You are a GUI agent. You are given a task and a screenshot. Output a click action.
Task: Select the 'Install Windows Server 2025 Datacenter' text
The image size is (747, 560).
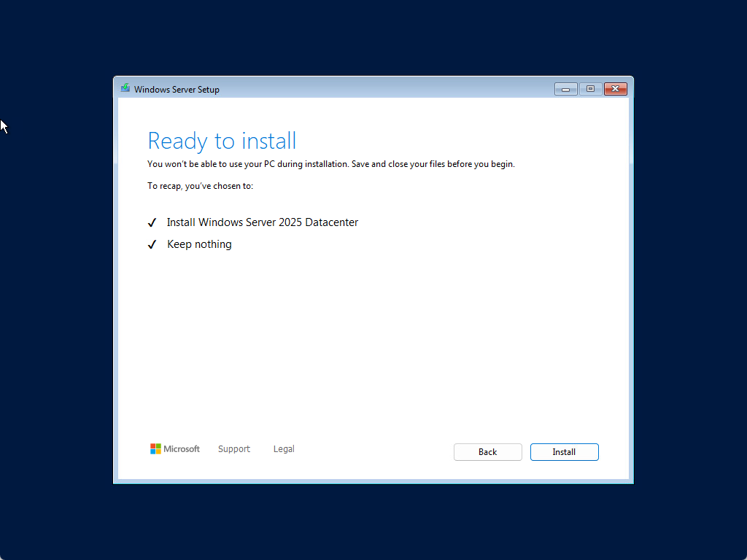(x=263, y=222)
